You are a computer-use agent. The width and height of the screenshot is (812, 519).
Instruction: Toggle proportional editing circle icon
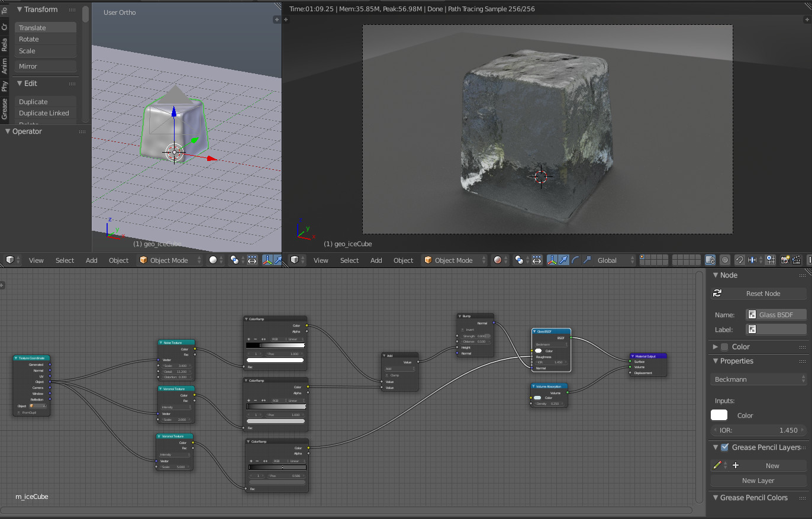click(x=724, y=260)
